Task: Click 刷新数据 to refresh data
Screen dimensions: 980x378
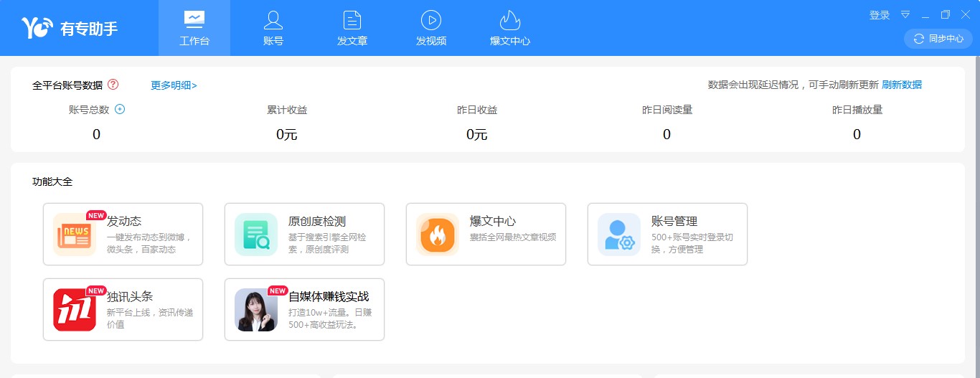Action: click(901, 85)
